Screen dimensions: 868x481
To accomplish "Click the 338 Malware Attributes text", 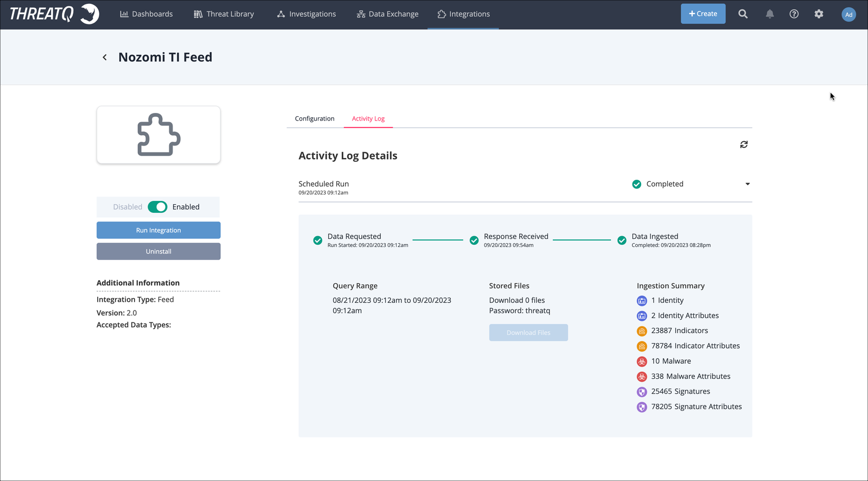I will click(x=691, y=376).
